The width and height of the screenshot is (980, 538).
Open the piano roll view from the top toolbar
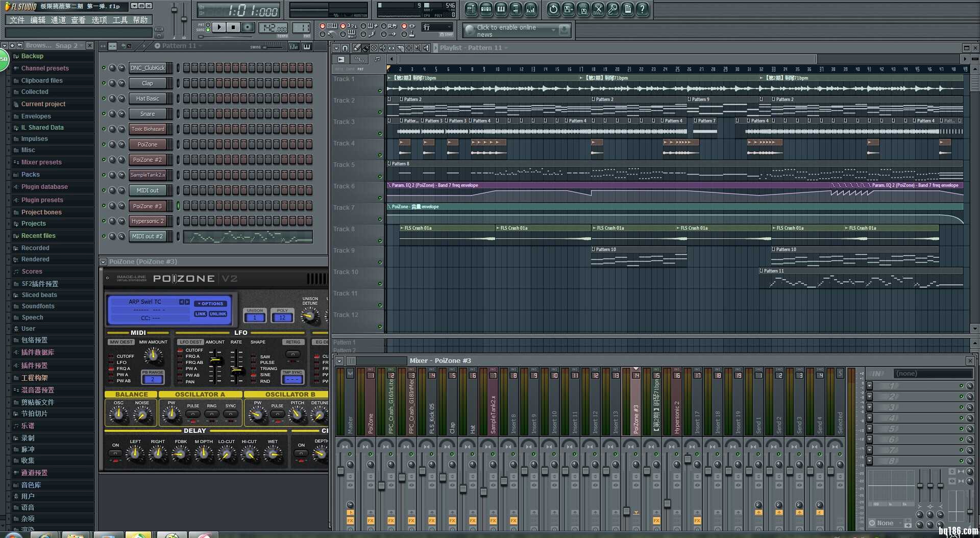pos(501,9)
